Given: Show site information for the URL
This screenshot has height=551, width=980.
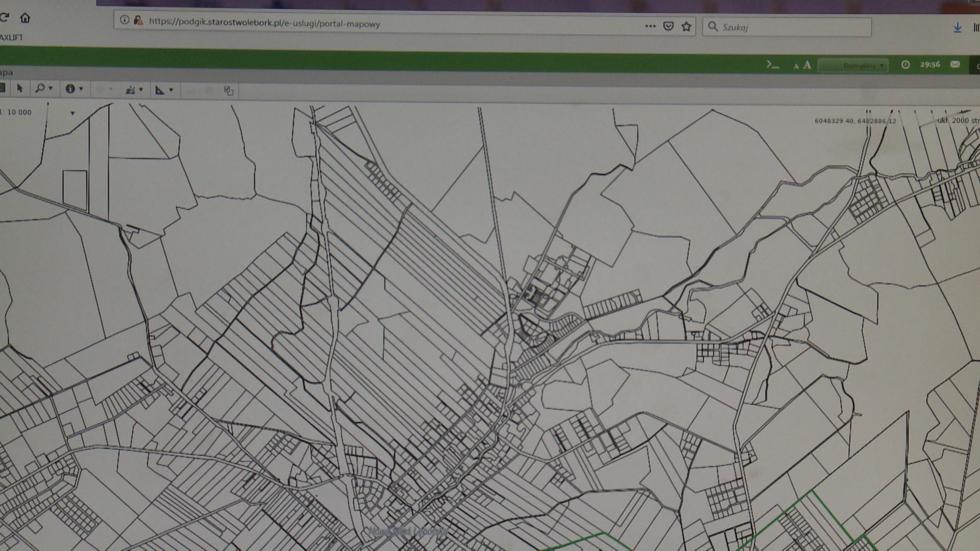Looking at the screenshot, I should pyautogui.click(x=124, y=20).
